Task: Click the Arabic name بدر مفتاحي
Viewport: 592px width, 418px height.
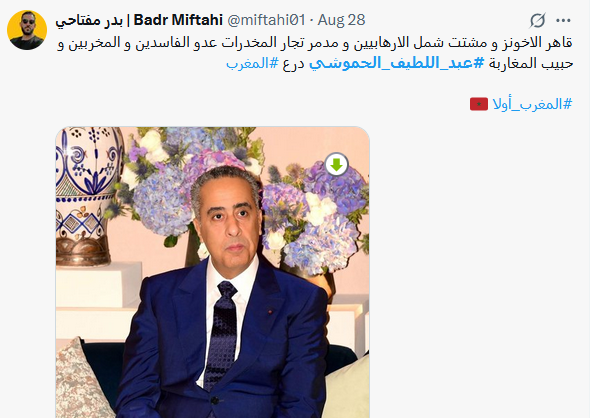Action: coord(89,20)
